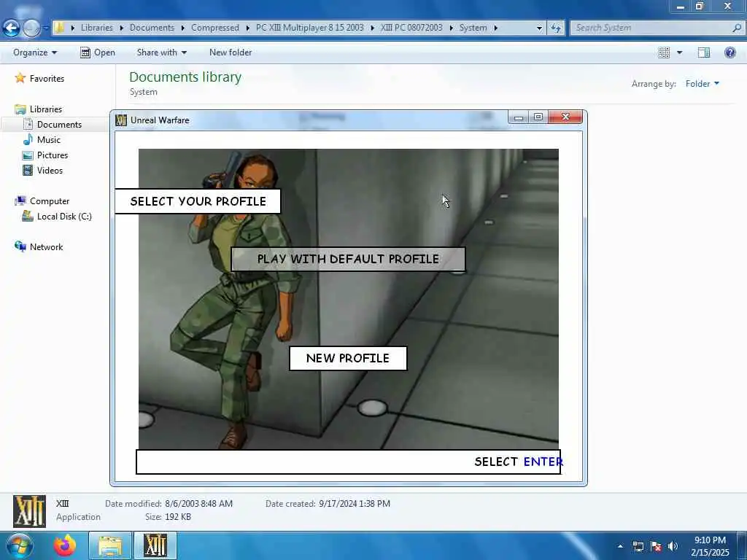Click Date created 9/17/2024 1:38 PM
Screen dimensions: 747x560
355,503
